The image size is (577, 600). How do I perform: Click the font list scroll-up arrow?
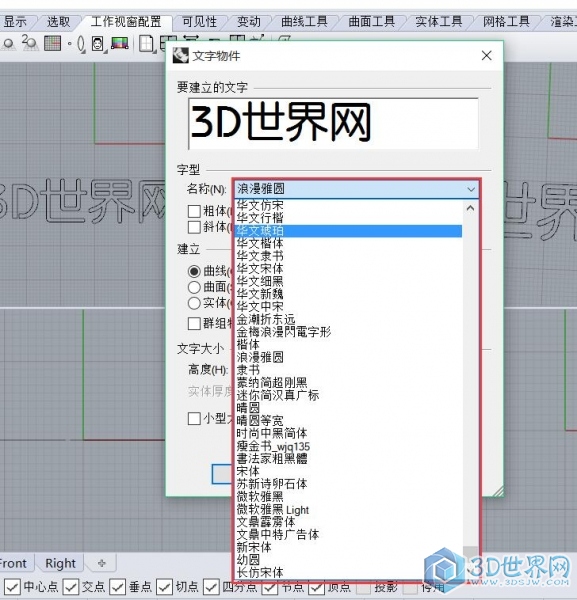(x=470, y=208)
